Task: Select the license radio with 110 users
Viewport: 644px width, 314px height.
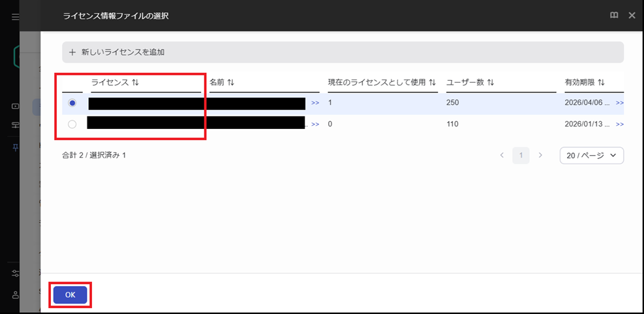Action: tap(72, 124)
